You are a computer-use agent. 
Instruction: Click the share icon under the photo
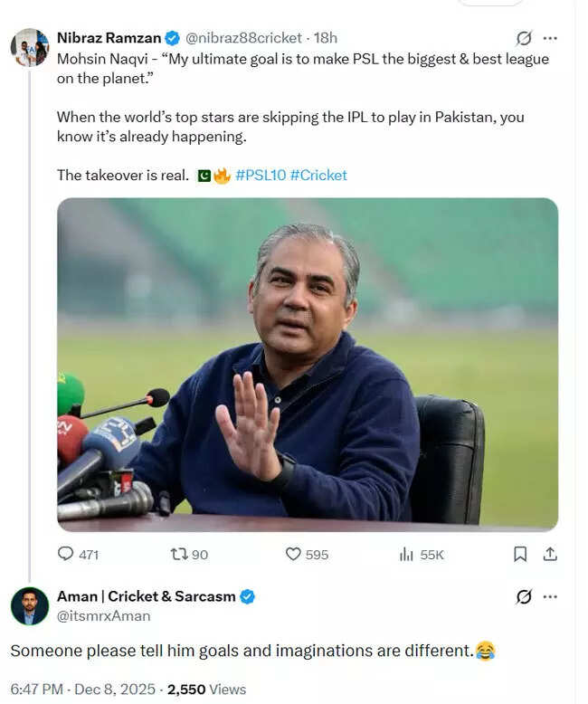tap(550, 554)
